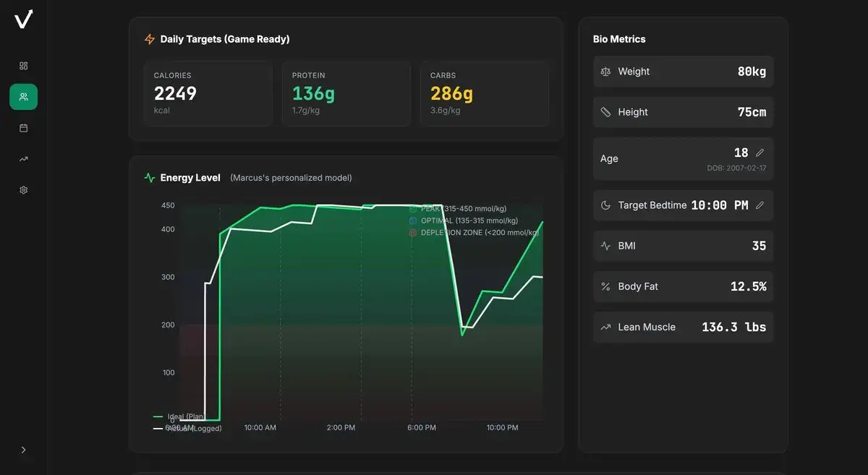Click the ruler icon next to Height

click(605, 111)
